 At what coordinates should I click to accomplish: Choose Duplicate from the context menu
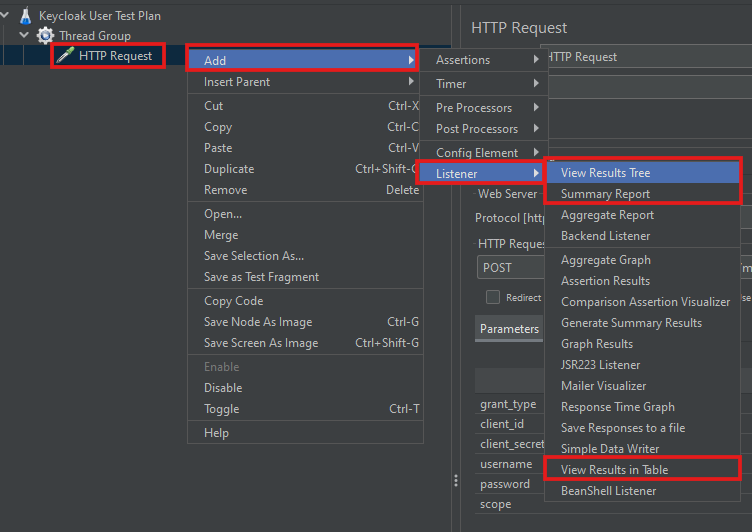point(303,169)
